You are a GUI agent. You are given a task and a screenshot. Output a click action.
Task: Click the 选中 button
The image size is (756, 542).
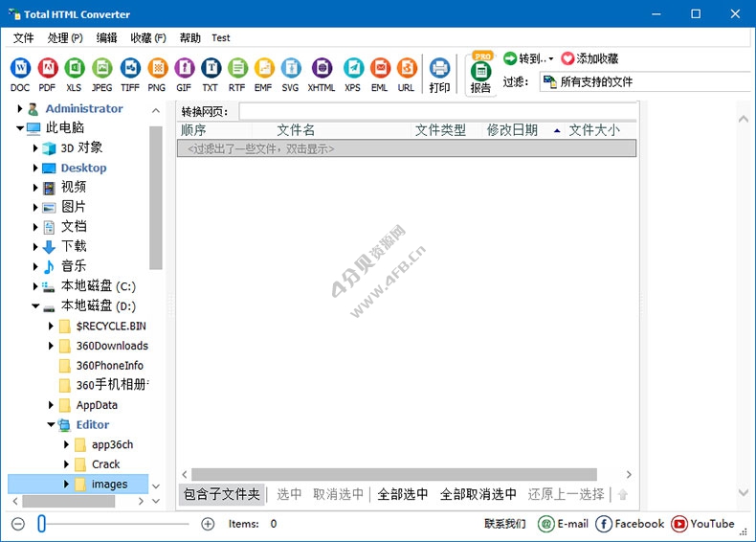(289, 494)
